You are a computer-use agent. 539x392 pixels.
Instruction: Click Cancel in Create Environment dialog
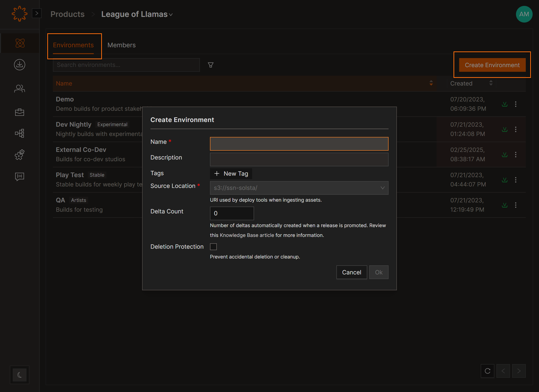coord(351,272)
